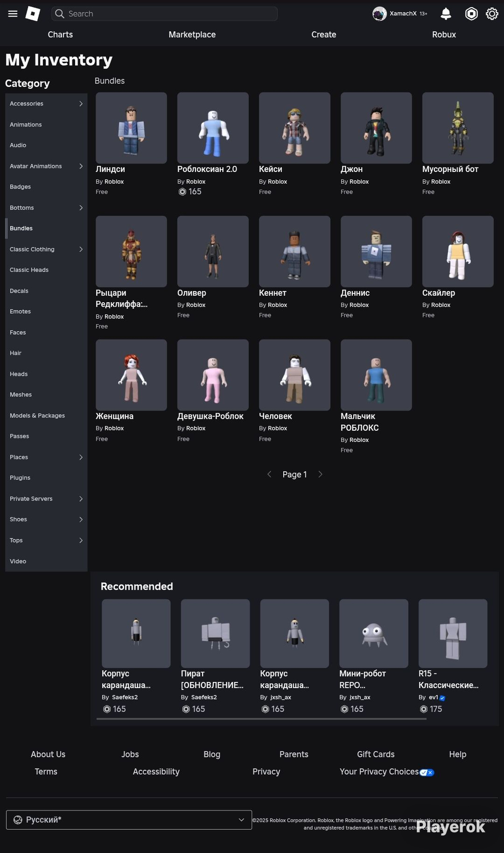
Task: Open the Кейси bundle thumbnail
Action: (294, 128)
